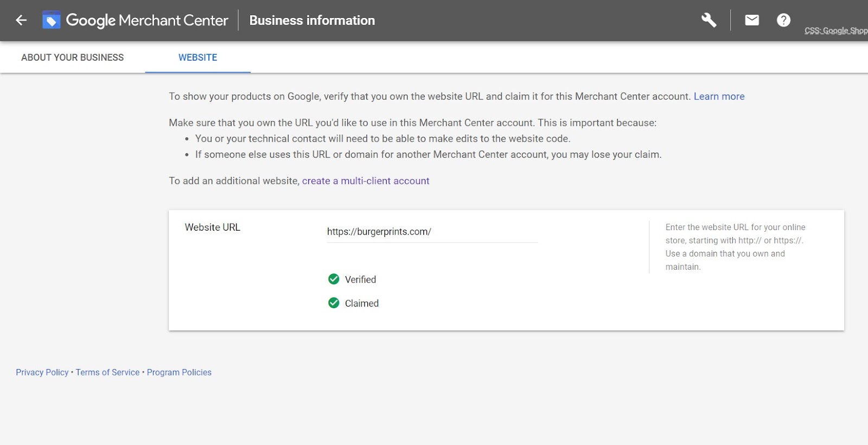
Task: Go back using the left arrow icon
Action: (x=21, y=20)
